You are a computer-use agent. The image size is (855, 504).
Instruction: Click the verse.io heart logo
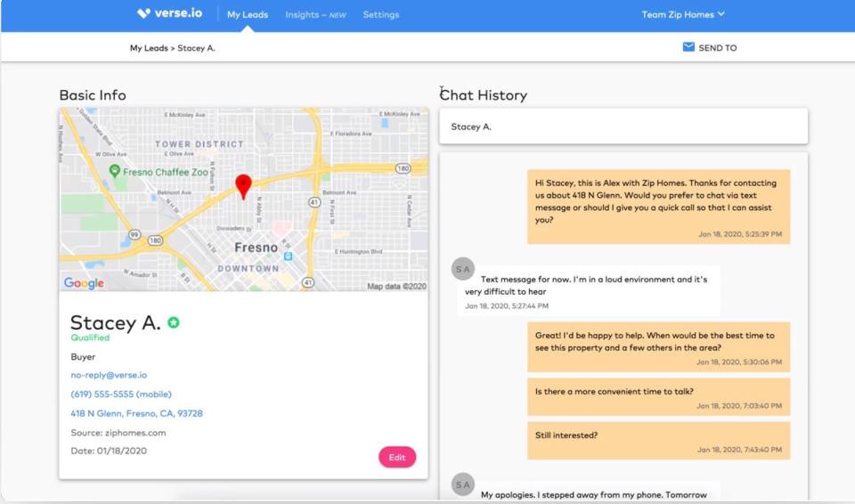point(143,13)
